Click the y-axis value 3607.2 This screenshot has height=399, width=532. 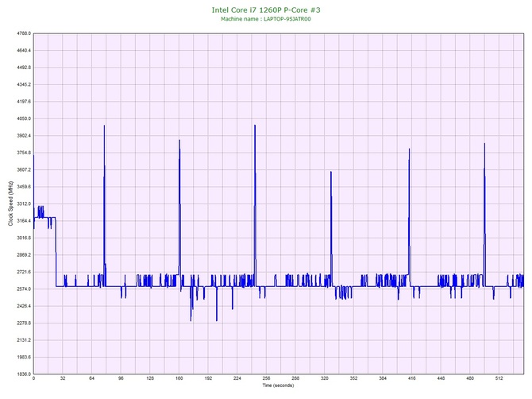click(x=24, y=170)
